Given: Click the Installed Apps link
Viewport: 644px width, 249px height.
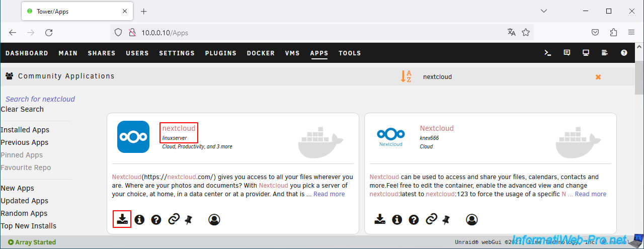Looking at the screenshot, I should pyautogui.click(x=25, y=130).
